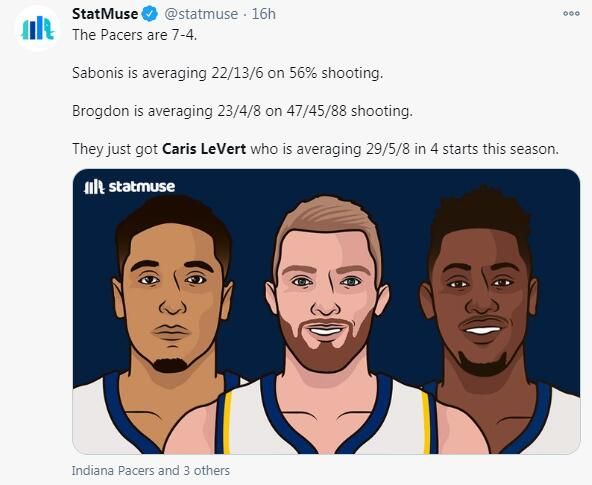Click the bearded middle player's face
This screenshot has width=592, height=485.
[325, 298]
